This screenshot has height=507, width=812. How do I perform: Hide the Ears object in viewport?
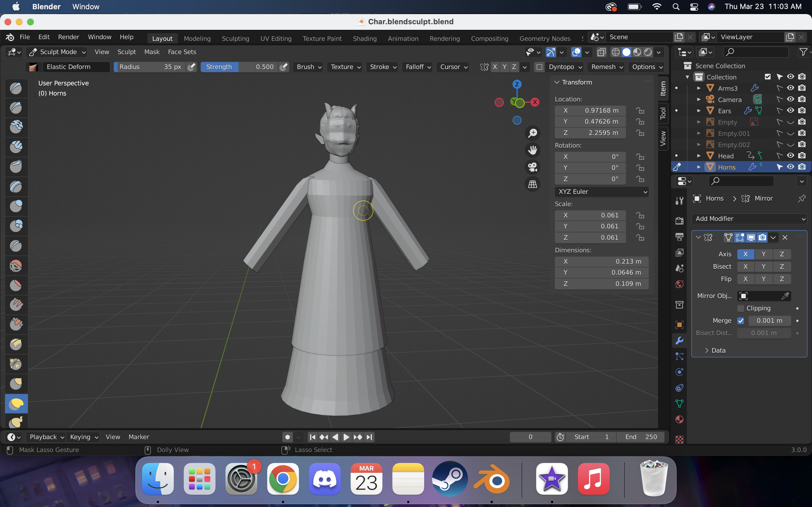pyautogui.click(x=791, y=110)
